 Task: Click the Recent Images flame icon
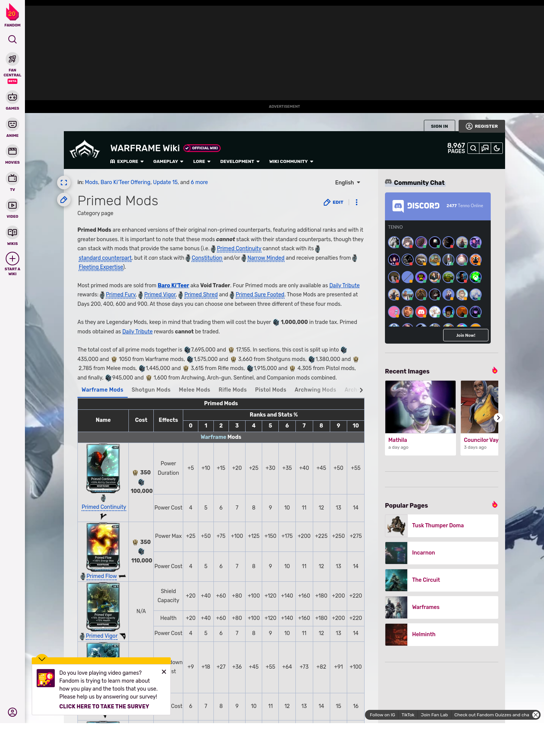tap(495, 370)
